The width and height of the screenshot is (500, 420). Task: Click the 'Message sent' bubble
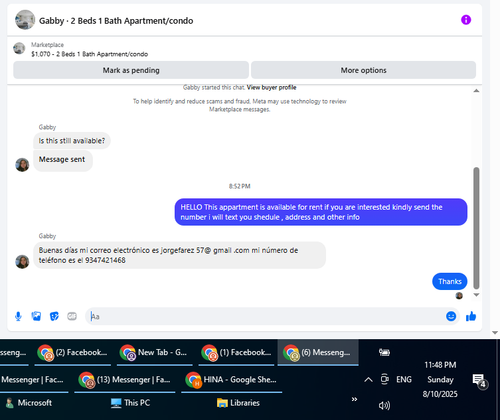tap(63, 161)
